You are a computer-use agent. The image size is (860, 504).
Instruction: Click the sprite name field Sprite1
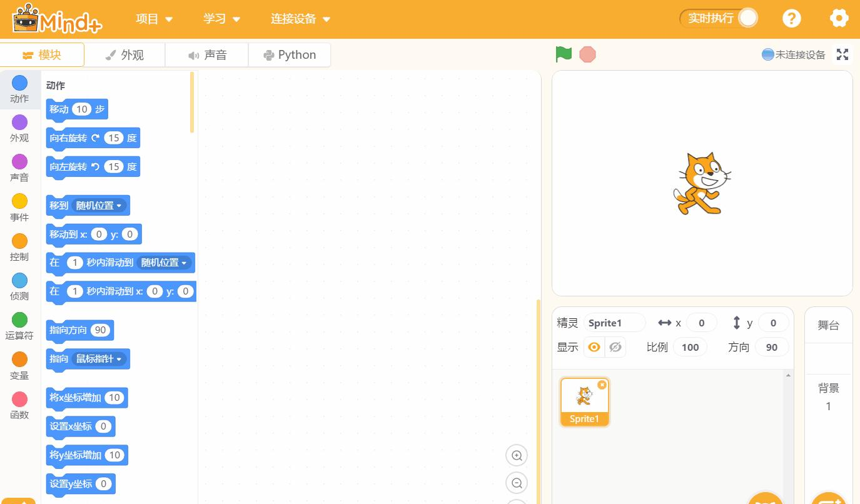614,323
